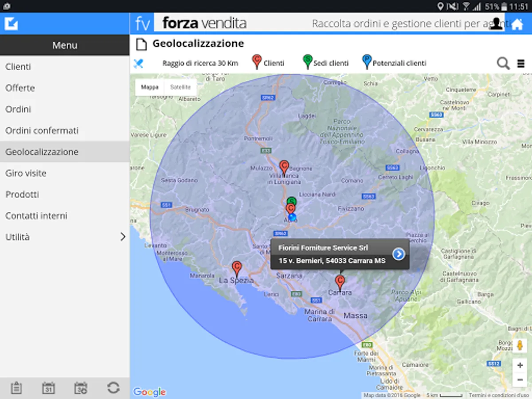
Task: Open the calendar 31 icon
Action: coord(48,388)
